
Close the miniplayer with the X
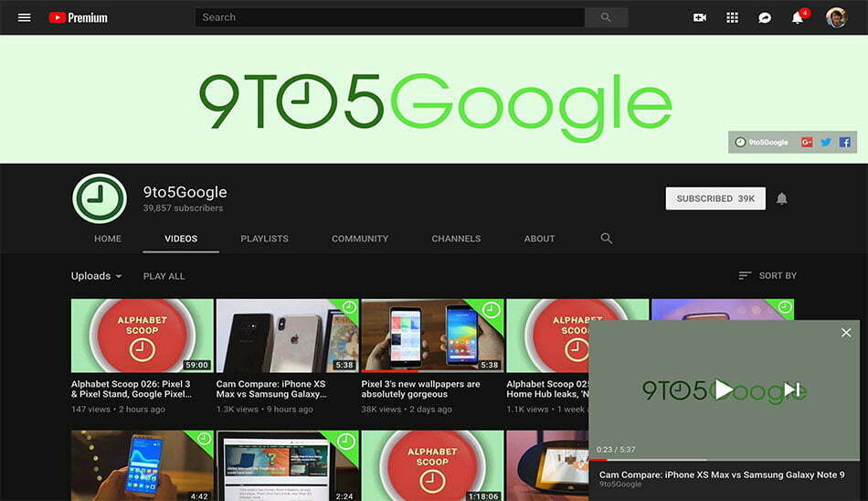tap(846, 333)
